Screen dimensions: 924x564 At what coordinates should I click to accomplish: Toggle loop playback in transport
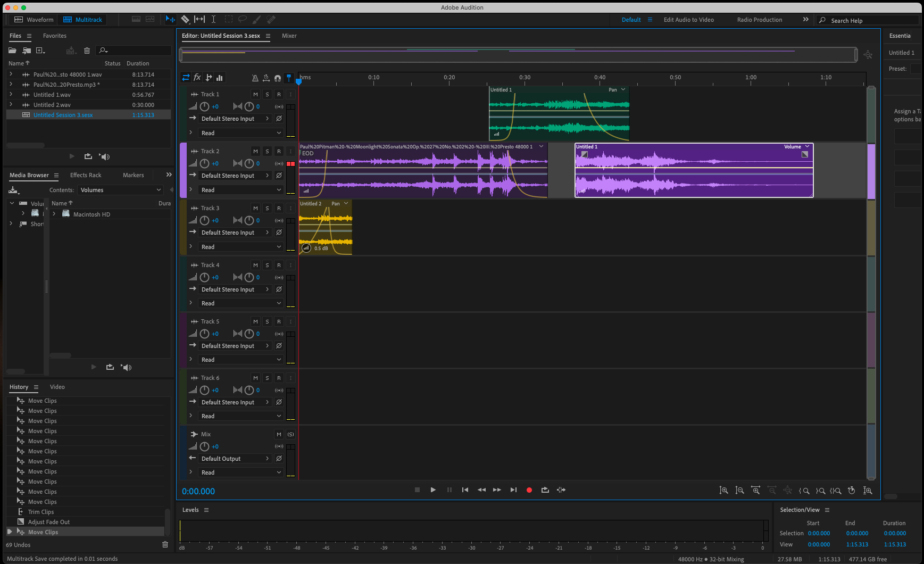[x=545, y=490]
